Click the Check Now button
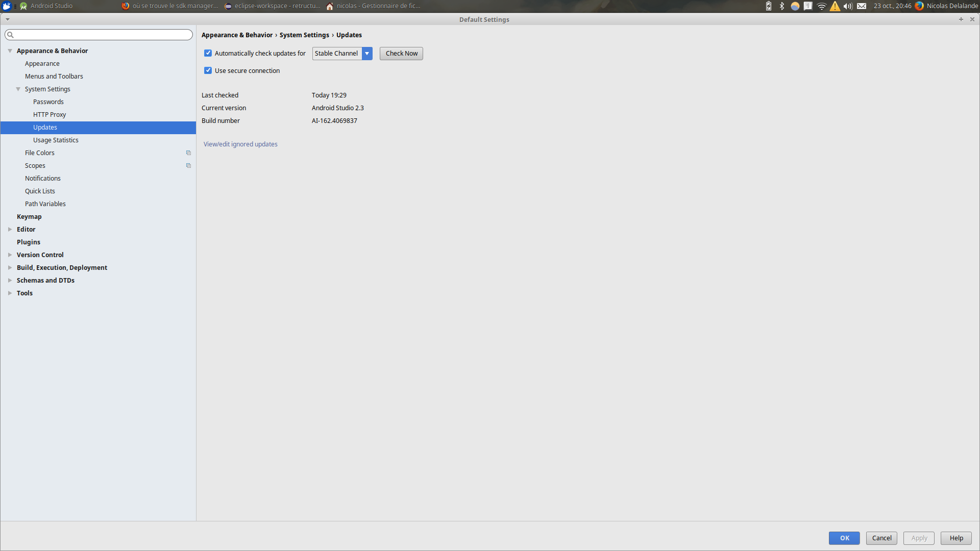Viewport: 980px width, 551px height. tap(401, 53)
